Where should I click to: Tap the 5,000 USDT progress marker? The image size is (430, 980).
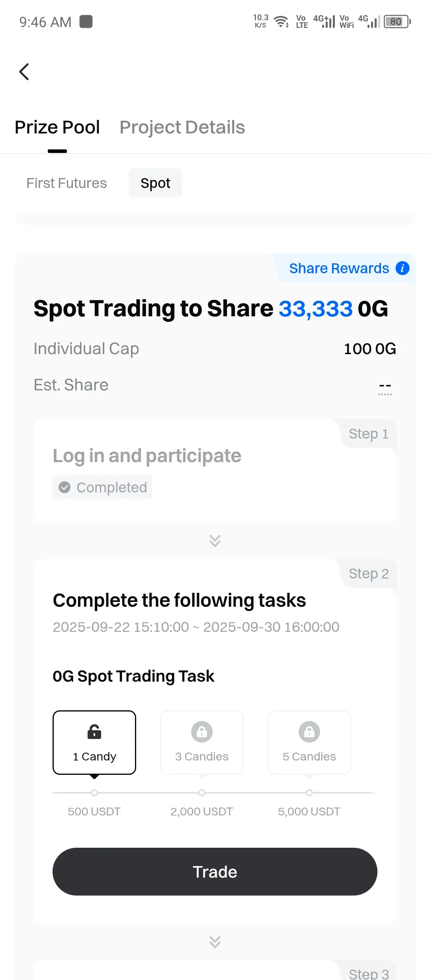[x=309, y=793]
